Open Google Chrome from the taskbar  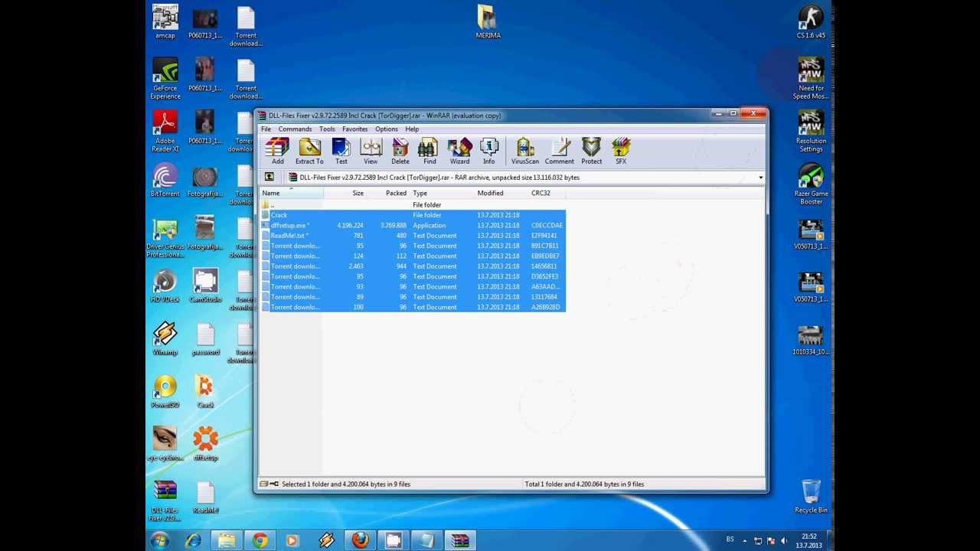(260, 540)
